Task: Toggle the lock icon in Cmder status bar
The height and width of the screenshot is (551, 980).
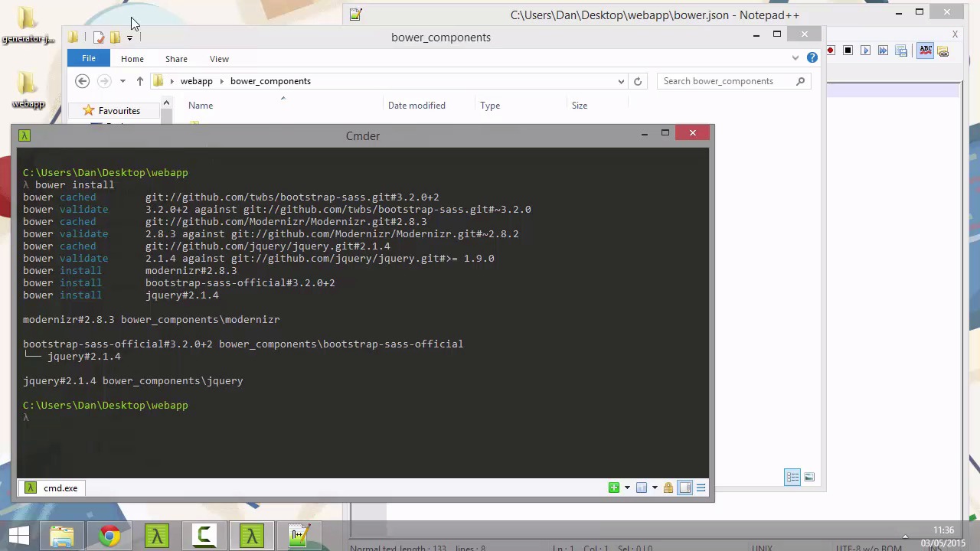Action: (x=668, y=487)
